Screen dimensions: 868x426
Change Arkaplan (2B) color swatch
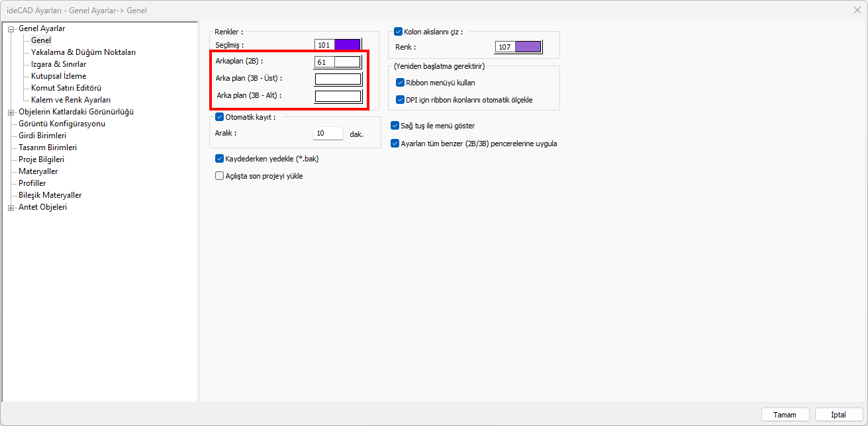click(x=347, y=62)
